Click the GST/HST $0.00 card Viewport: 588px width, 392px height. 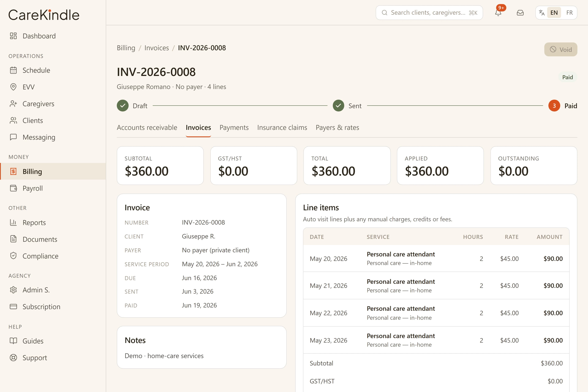254,166
